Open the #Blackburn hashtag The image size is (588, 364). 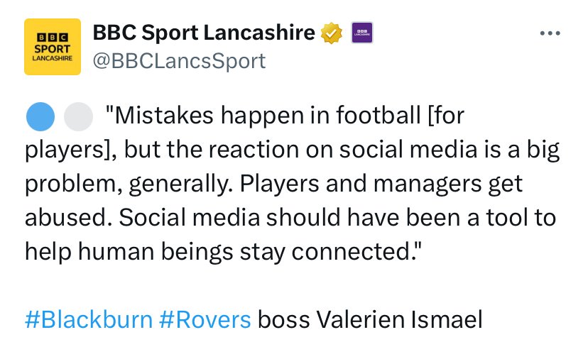tap(88, 320)
